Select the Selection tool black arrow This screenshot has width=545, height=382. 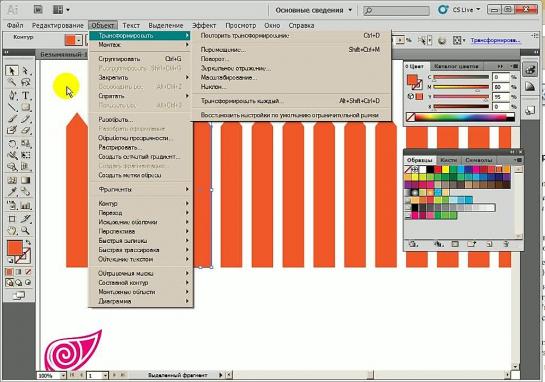click(12, 71)
